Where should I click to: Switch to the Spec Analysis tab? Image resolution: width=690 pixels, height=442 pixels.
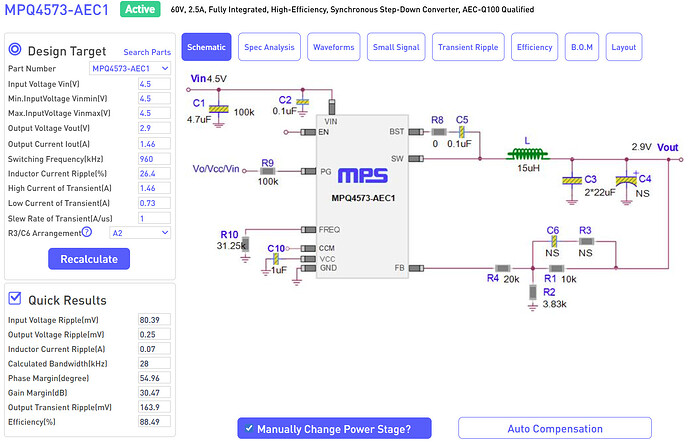(x=269, y=47)
